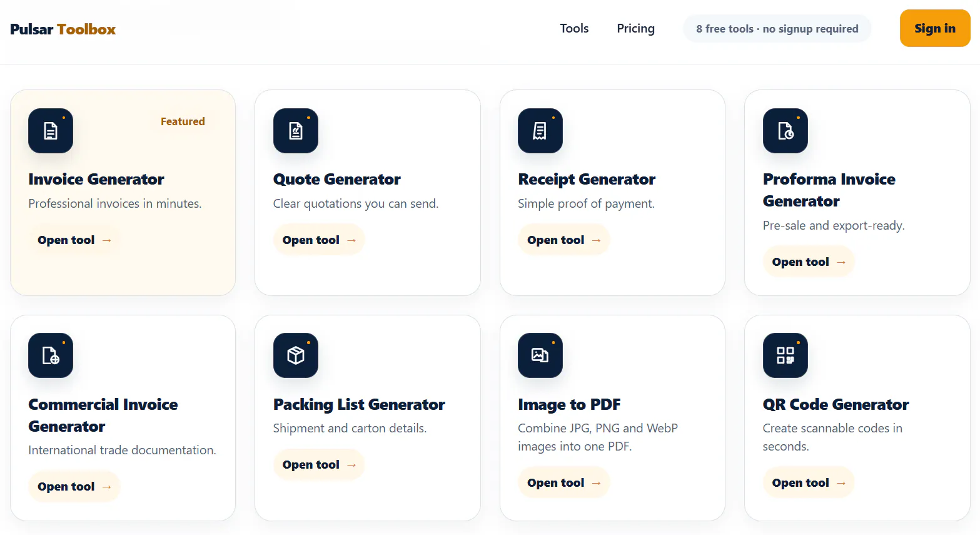Click 'International trade documentation.' description
This screenshot has width=980, height=535.
coord(122,450)
